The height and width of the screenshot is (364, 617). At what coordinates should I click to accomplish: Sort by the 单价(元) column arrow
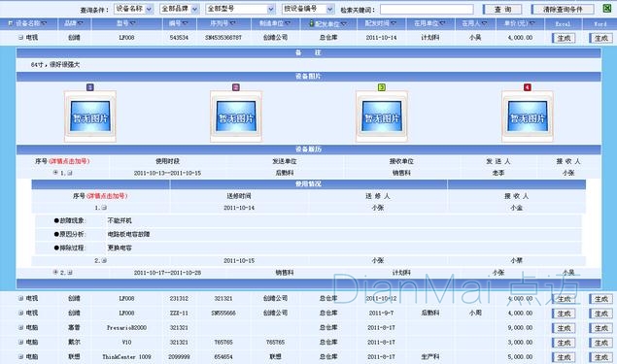tap(532, 23)
